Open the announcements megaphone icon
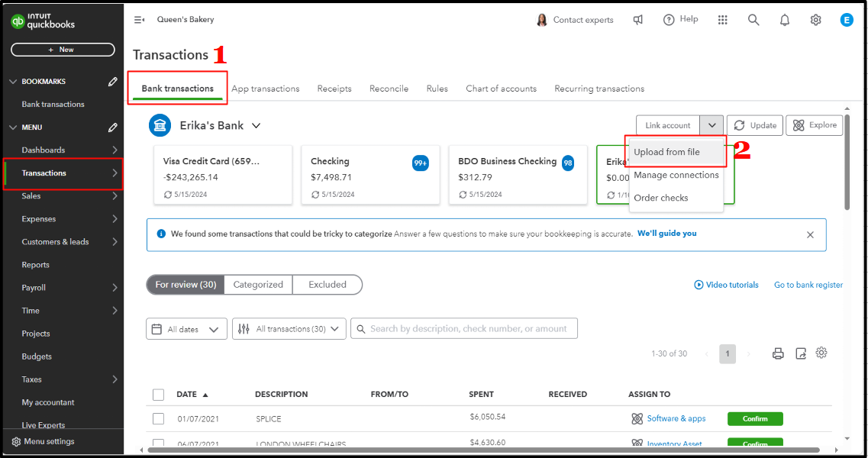Viewport: 868px width, 458px height. (638, 19)
